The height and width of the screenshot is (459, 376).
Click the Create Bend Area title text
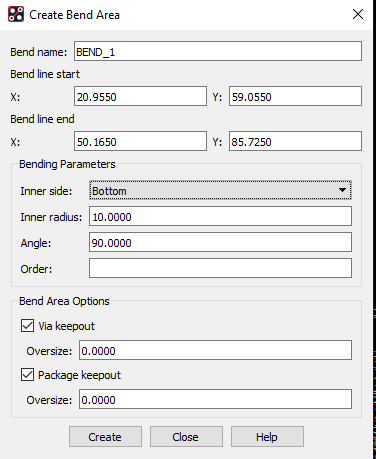pyautogui.click(x=74, y=15)
